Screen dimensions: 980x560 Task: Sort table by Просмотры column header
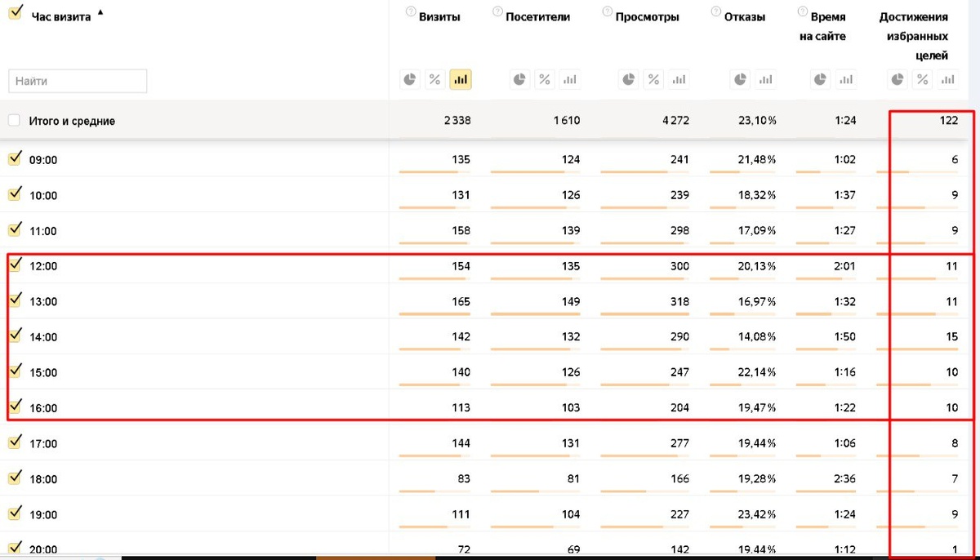pos(647,17)
